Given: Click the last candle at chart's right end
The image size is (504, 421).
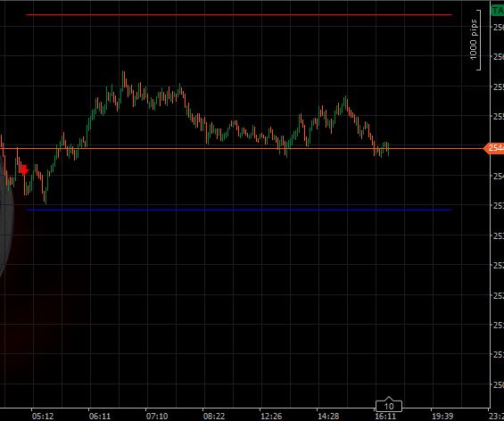Looking at the screenshot, I should point(389,149).
